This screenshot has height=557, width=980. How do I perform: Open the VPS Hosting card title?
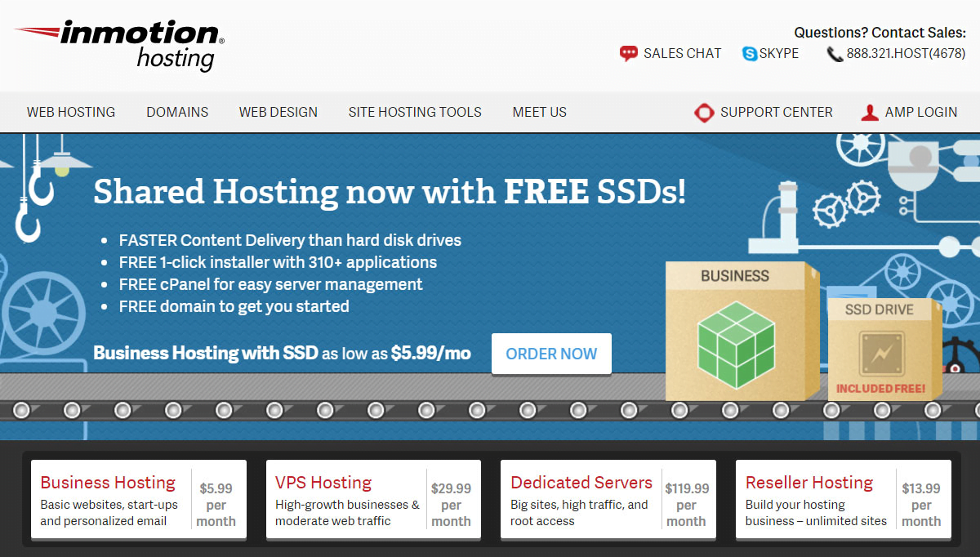coord(323,483)
